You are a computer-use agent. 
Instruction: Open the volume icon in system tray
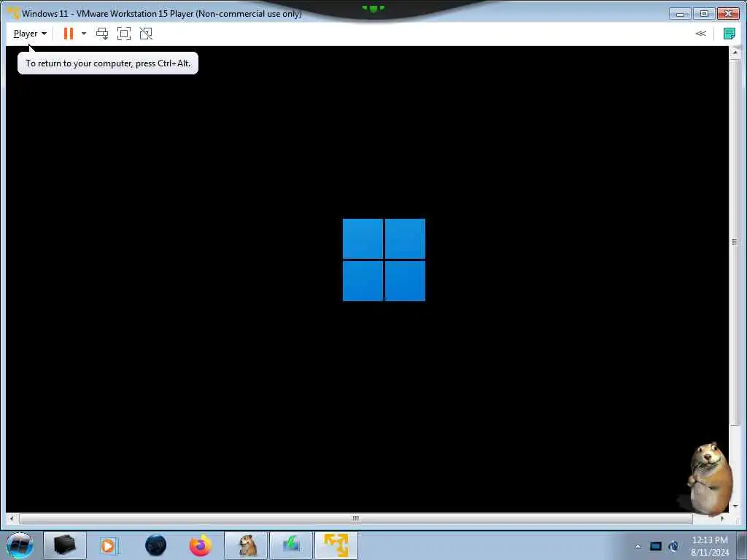coord(673,546)
